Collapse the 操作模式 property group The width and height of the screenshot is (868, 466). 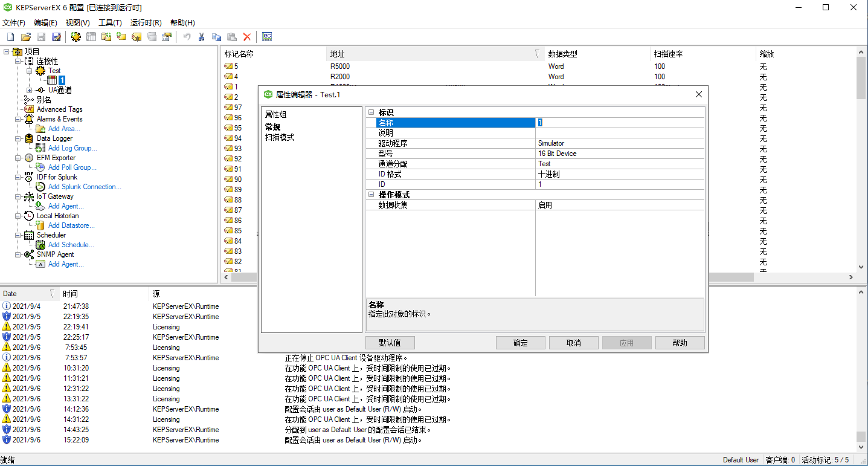[371, 195]
